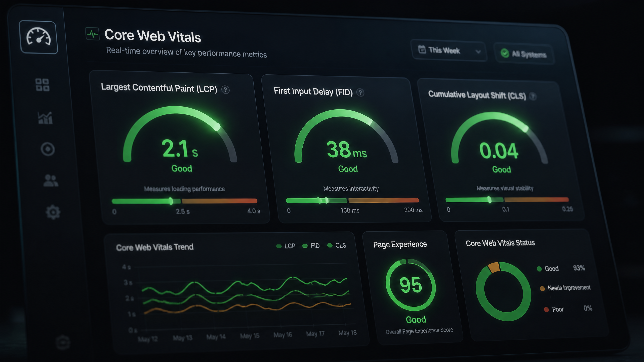644x362 pixels.
Task: Open the users icon in sidebar
Action: [51, 180]
